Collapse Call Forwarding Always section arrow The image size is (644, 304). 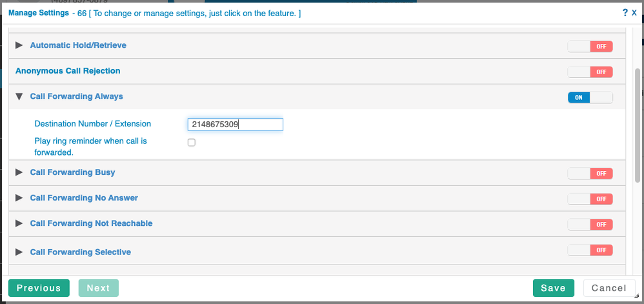(19, 97)
